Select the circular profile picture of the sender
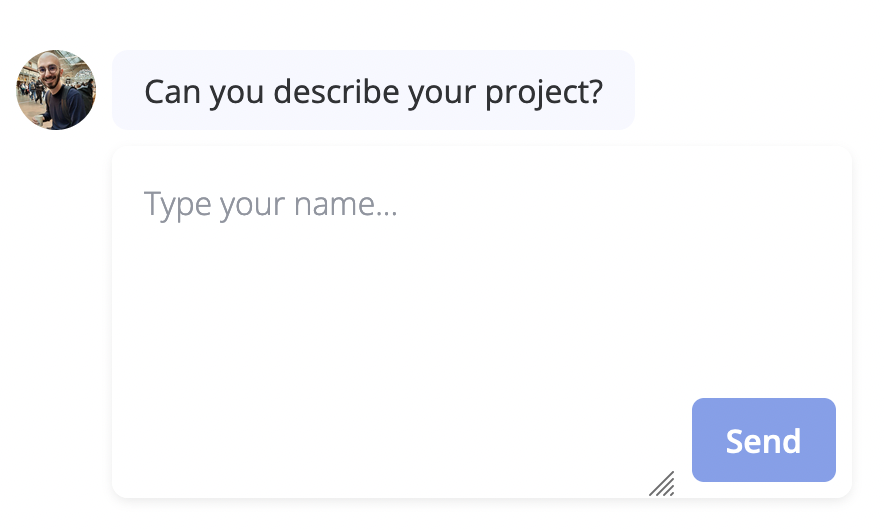 point(56,90)
